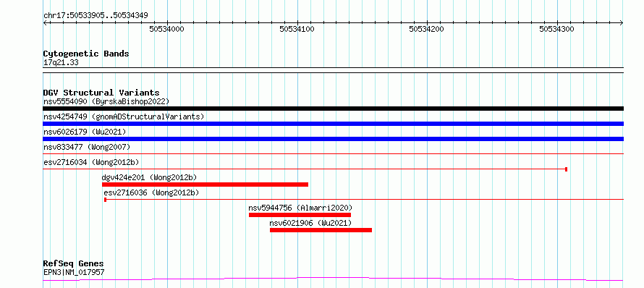Open the nsv5944756 (Almarri2020) label
Viewport: 644px width, 288px height.
tap(300, 208)
